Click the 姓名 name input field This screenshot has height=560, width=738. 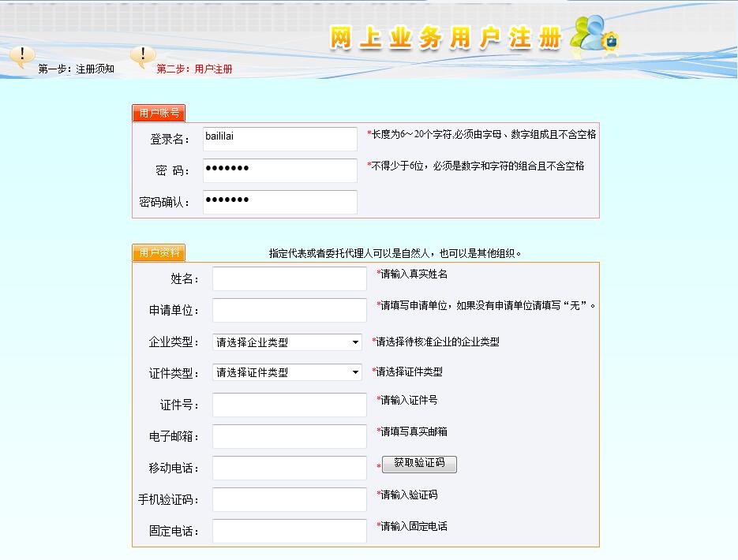tap(288, 278)
